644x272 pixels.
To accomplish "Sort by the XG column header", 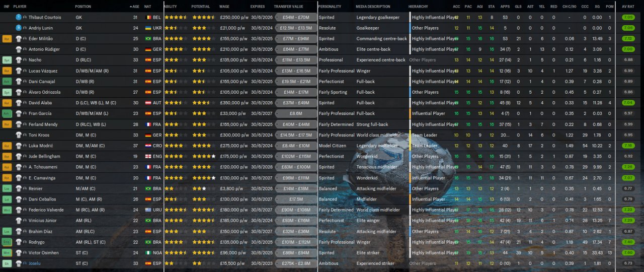I will 597,7.
